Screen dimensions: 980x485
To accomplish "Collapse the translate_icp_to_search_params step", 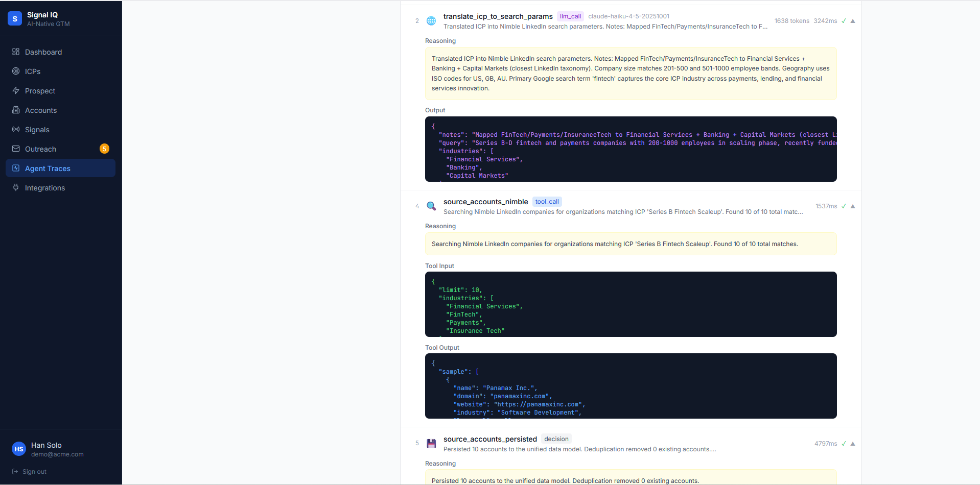I will pyautogui.click(x=853, y=21).
